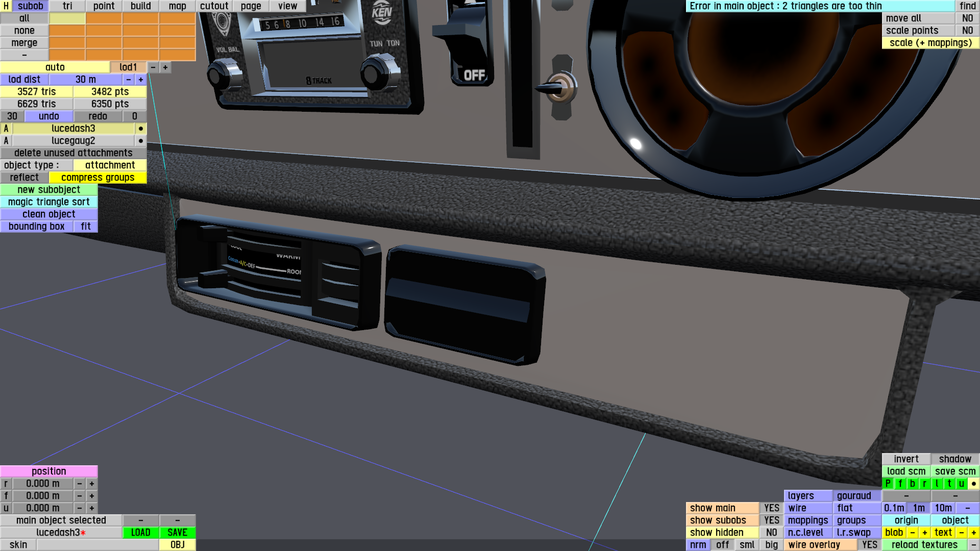Click the plus button next to blob
980x551 pixels.
click(924, 533)
